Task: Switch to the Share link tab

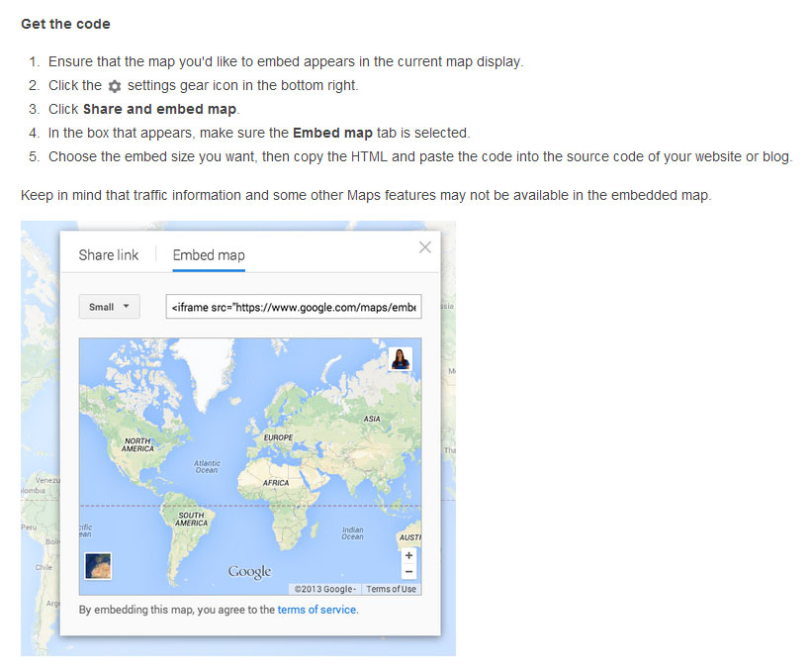Action: pos(109,255)
